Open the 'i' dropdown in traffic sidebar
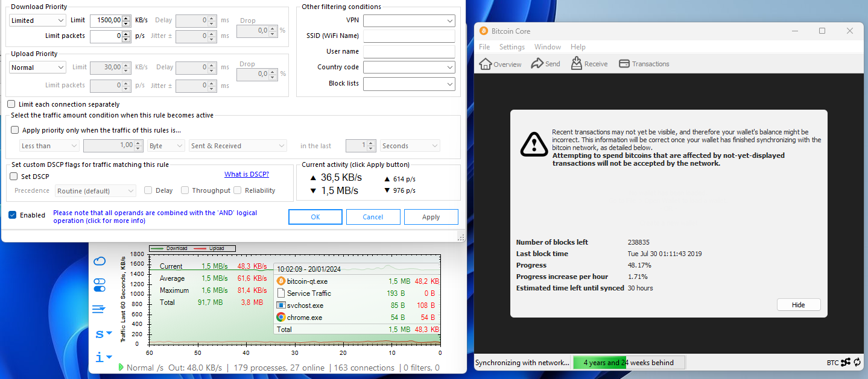The height and width of the screenshot is (379, 868). pyautogui.click(x=104, y=357)
